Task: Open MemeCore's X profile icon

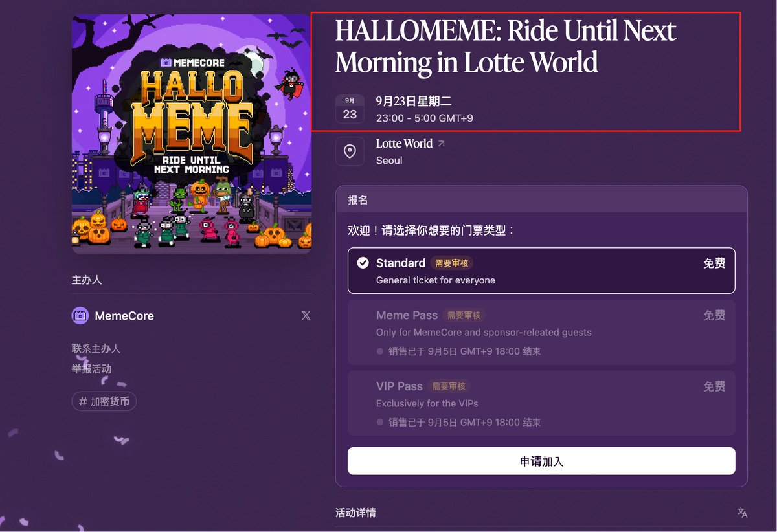Action: (306, 316)
